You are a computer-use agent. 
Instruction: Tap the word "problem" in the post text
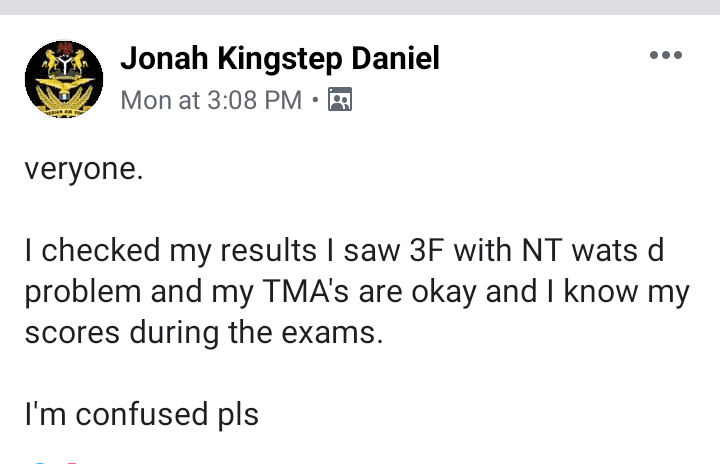coord(83,293)
